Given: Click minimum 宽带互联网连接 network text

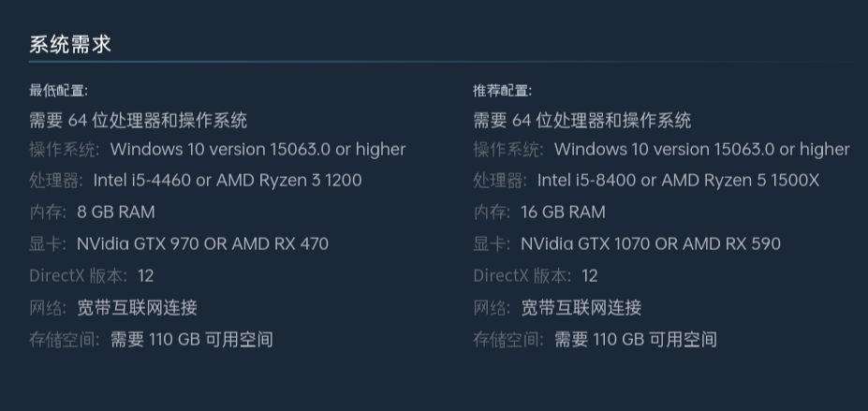Looking at the screenshot, I should coord(138,308).
